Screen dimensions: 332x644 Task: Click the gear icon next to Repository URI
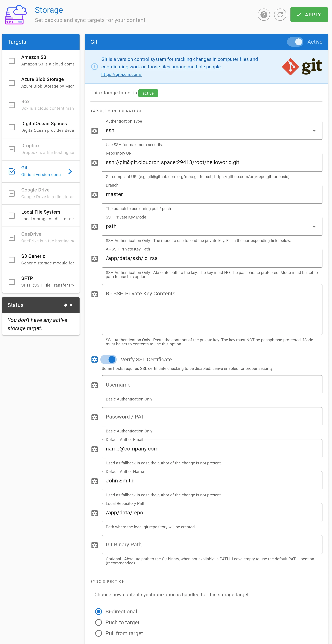coord(94,163)
